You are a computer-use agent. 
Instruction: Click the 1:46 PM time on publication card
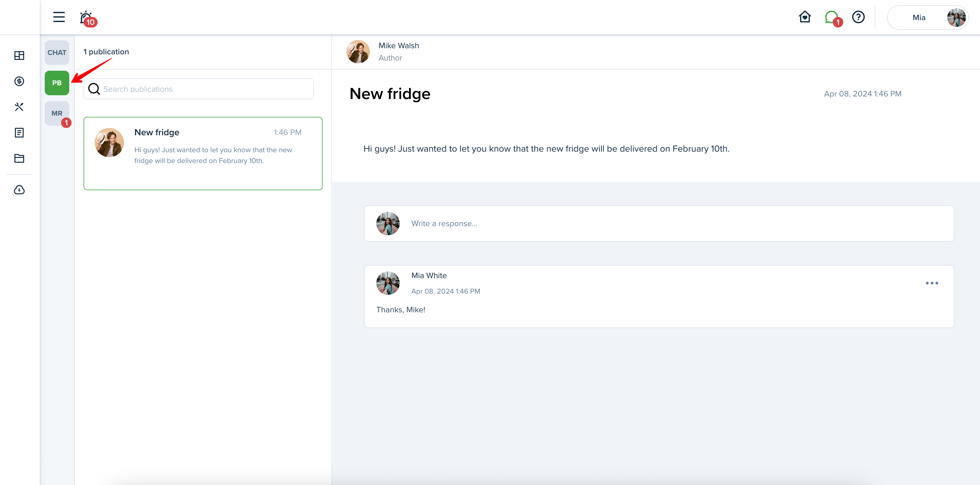click(x=288, y=132)
